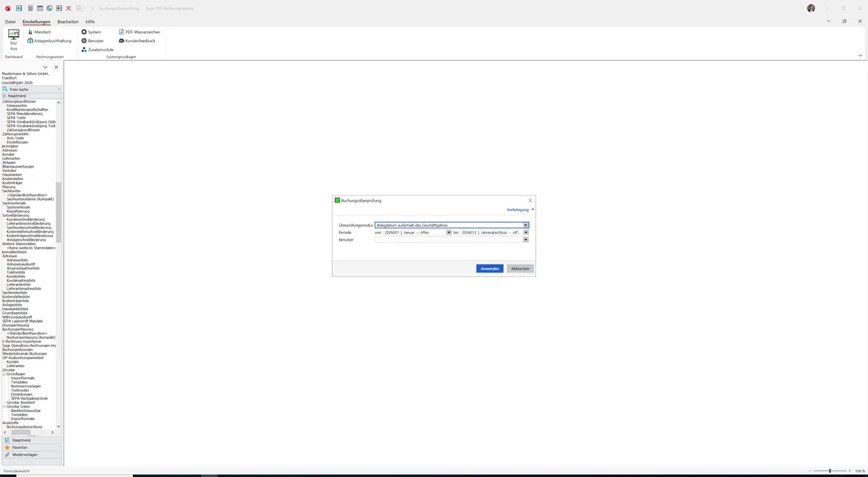Open the Periode bis dropdown

pos(526,233)
